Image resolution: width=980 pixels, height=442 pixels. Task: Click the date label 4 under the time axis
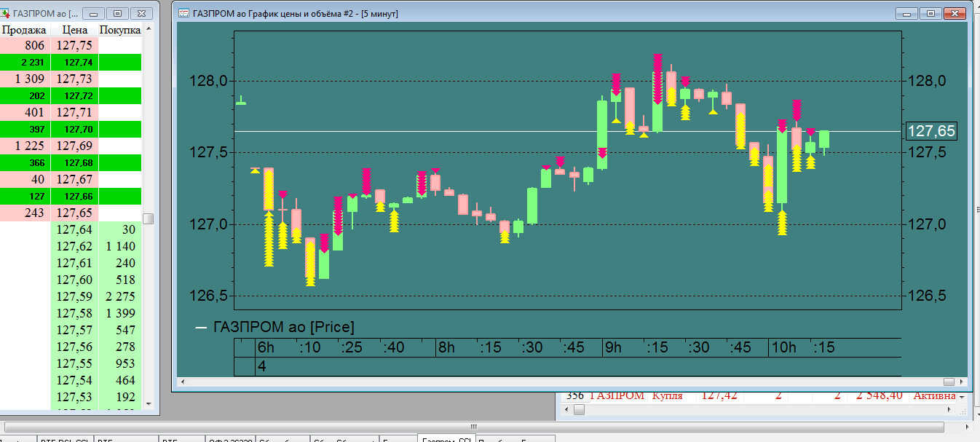pyautogui.click(x=262, y=366)
